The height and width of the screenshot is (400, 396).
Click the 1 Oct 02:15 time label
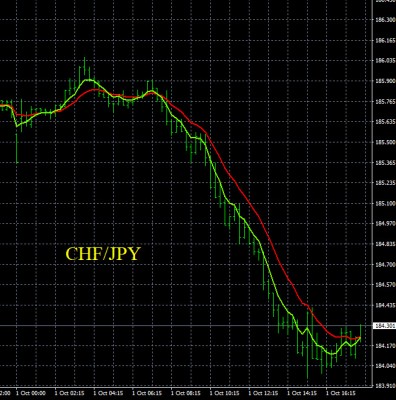point(69,393)
